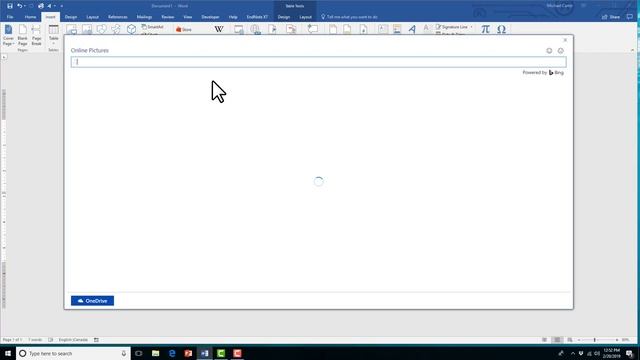Insert a Symbol using the omega icon

pos(501,29)
